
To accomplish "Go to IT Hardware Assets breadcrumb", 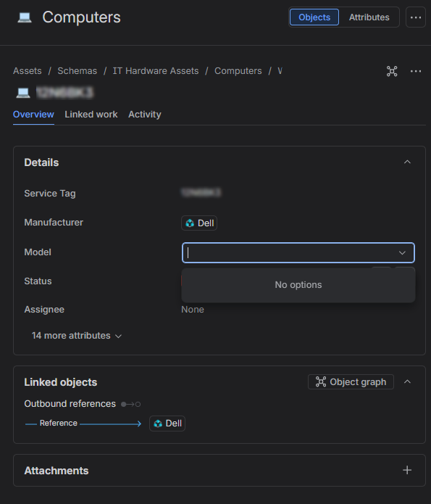I will (x=156, y=71).
